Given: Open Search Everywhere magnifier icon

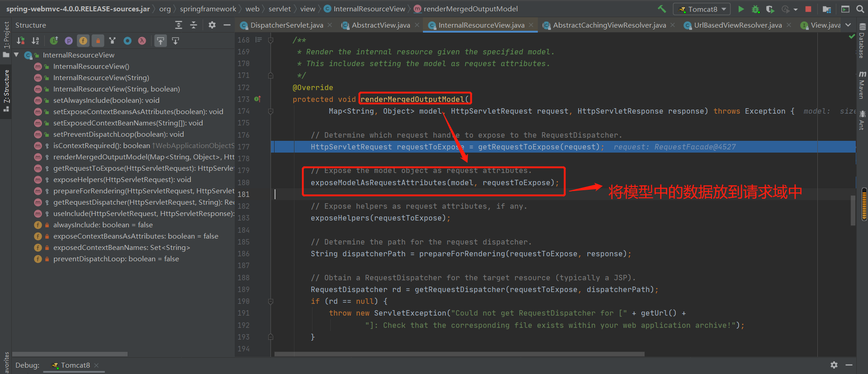Looking at the screenshot, I should pyautogui.click(x=860, y=9).
